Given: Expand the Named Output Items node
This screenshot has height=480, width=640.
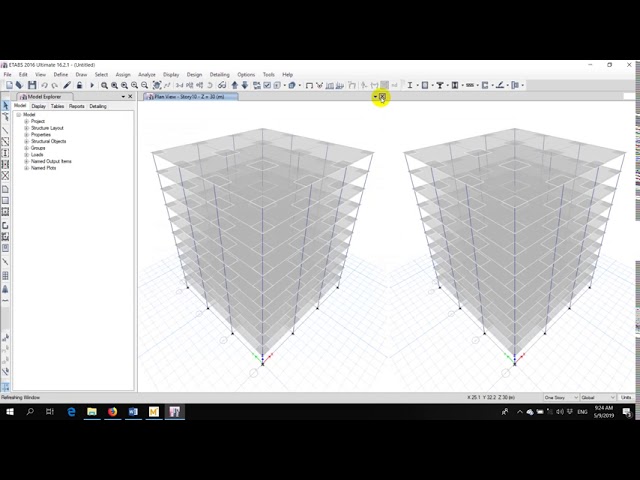Looking at the screenshot, I should tap(27, 161).
